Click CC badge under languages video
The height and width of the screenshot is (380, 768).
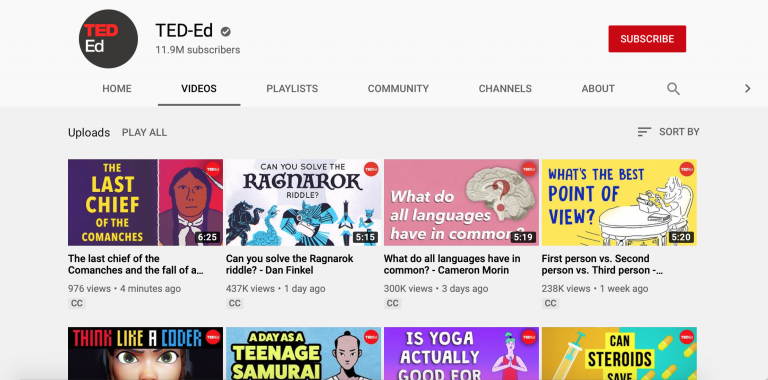[392, 304]
